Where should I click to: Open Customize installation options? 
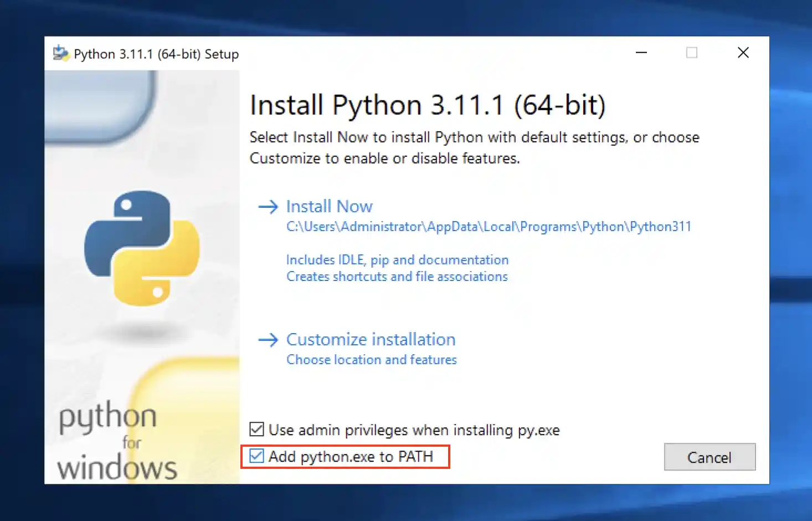click(370, 339)
